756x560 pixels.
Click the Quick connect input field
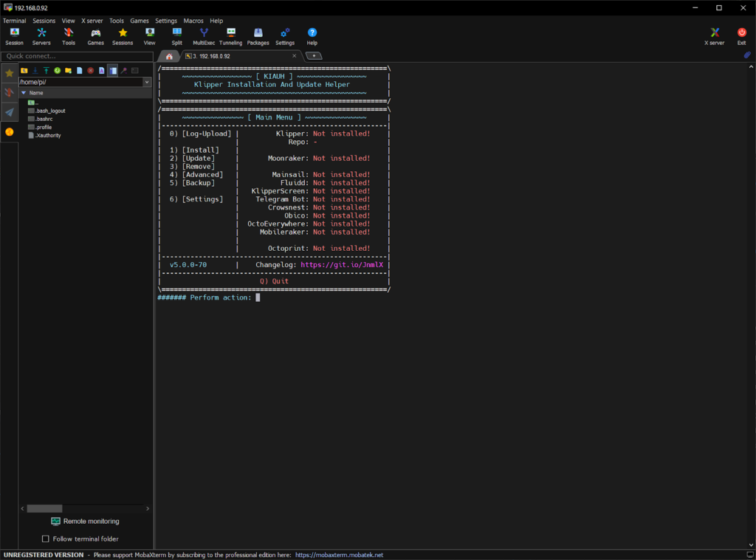tap(77, 56)
